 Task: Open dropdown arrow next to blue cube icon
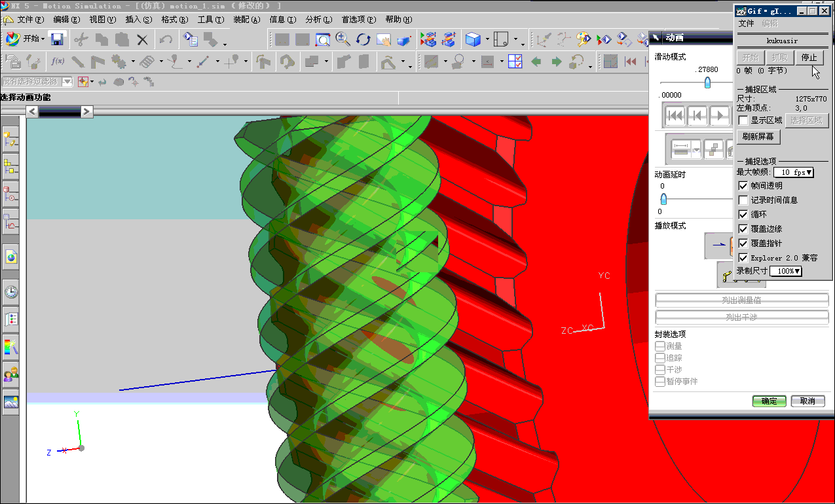point(488,40)
